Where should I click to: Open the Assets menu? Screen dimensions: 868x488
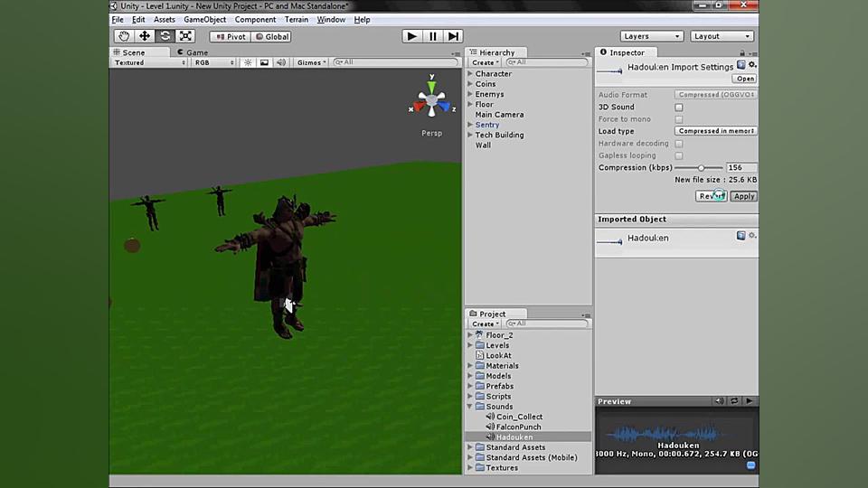[165, 19]
